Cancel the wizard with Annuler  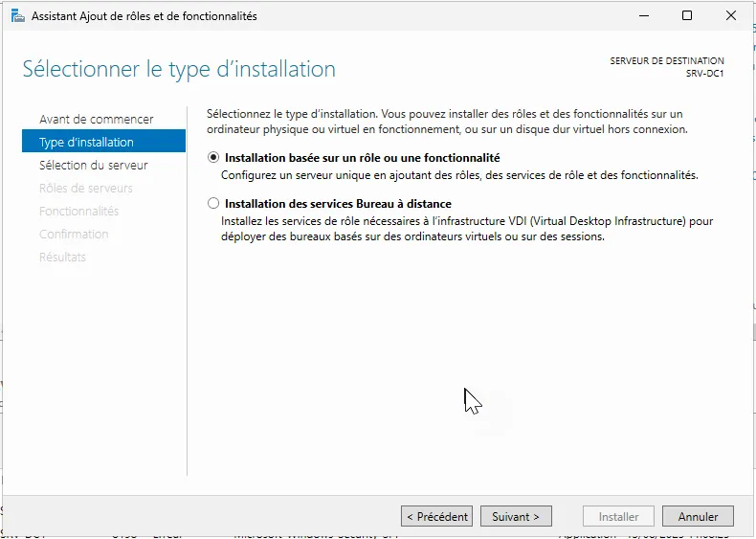[x=699, y=516]
